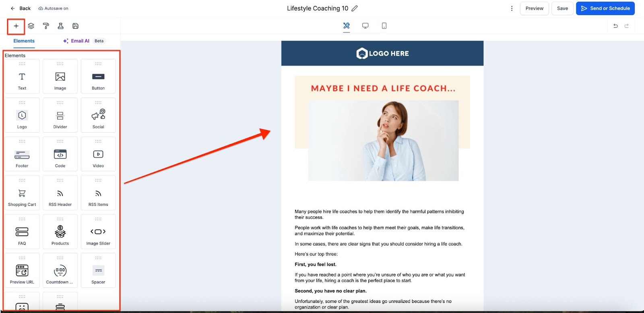644x313 pixels.
Task: Select the Shopping Cart element
Action: click(x=22, y=193)
